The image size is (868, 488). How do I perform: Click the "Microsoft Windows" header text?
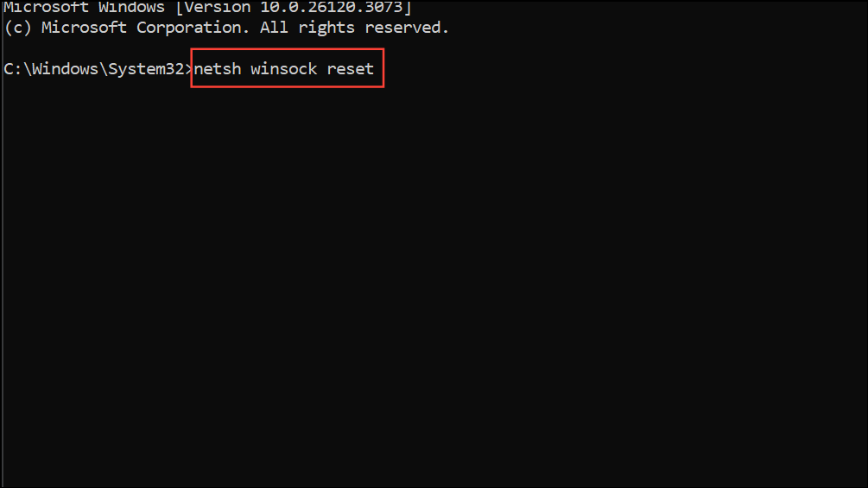(x=84, y=7)
